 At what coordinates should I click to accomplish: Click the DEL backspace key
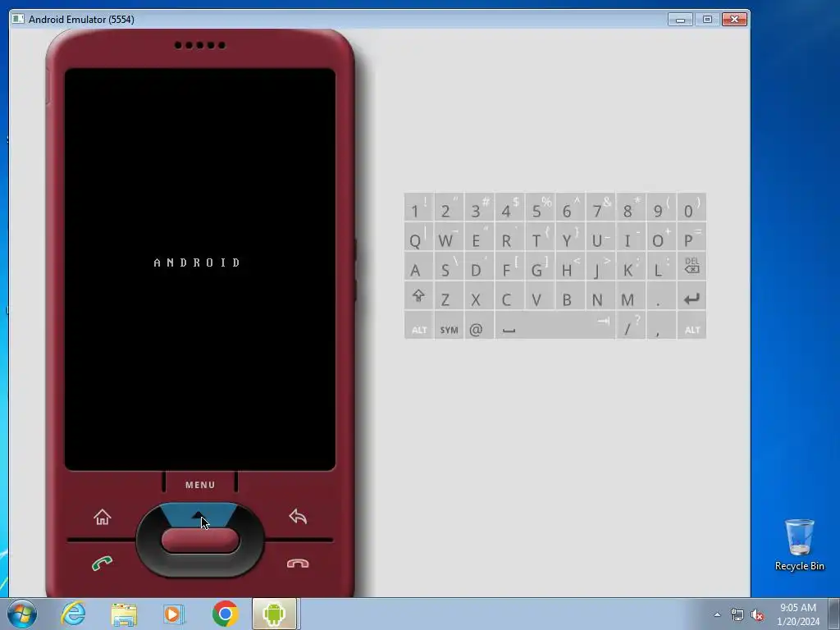click(692, 267)
